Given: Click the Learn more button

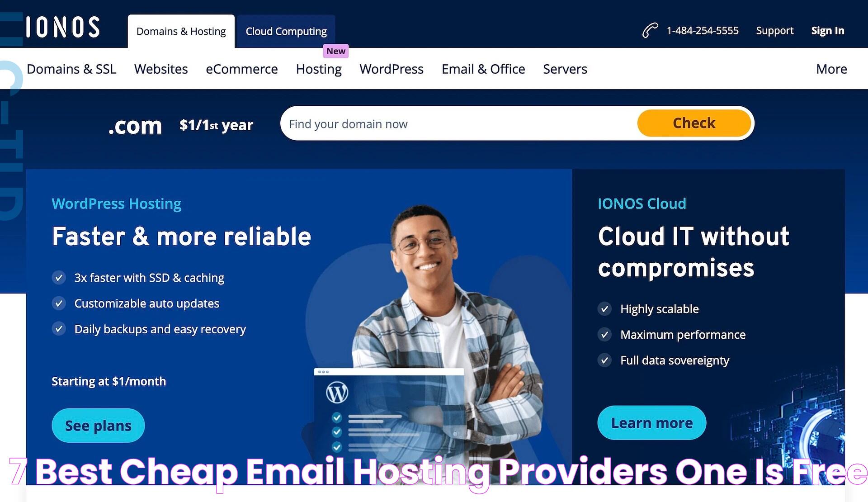Looking at the screenshot, I should tap(652, 422).
